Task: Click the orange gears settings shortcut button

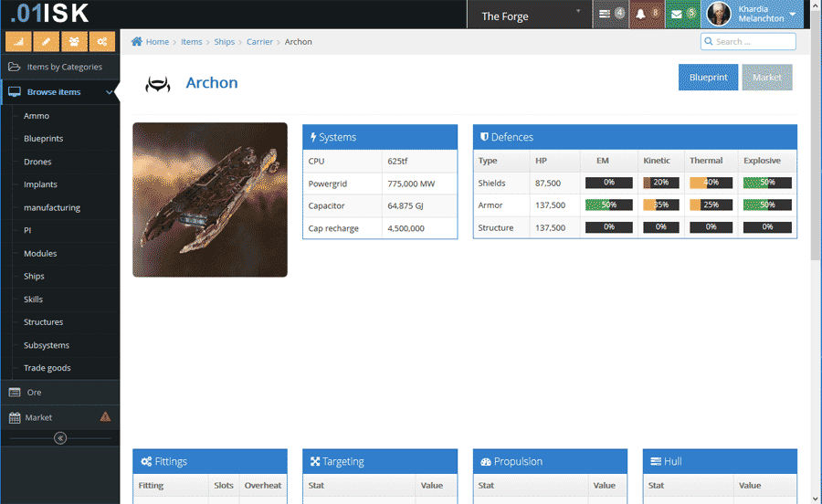Action: (x=101, y=41)
